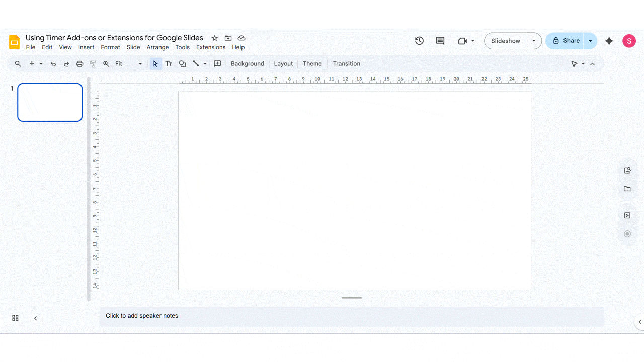Collapse the menus with the hide-menus chevron
Screen dimensions: 644x362
tap(592, 64)
